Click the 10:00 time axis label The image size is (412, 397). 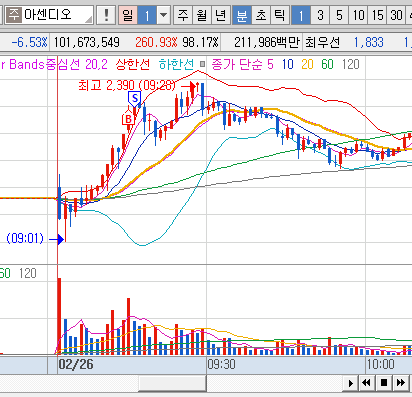(x=380, y=364)
